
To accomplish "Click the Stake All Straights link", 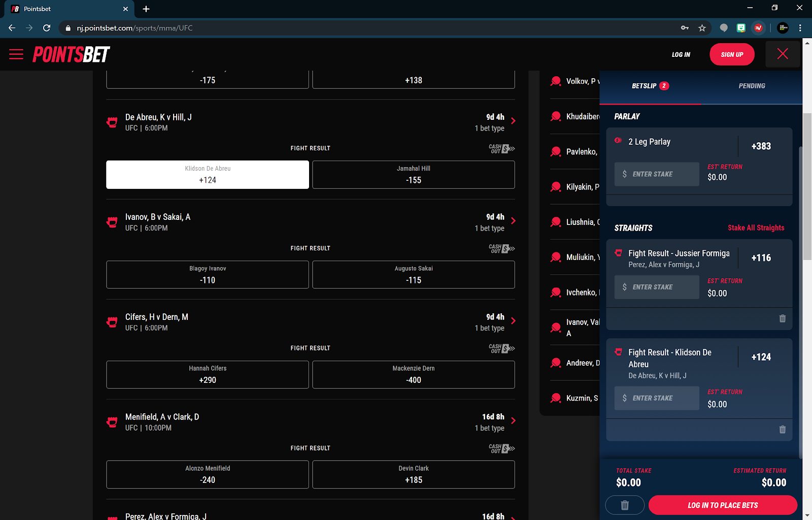I will coord(757,228).
